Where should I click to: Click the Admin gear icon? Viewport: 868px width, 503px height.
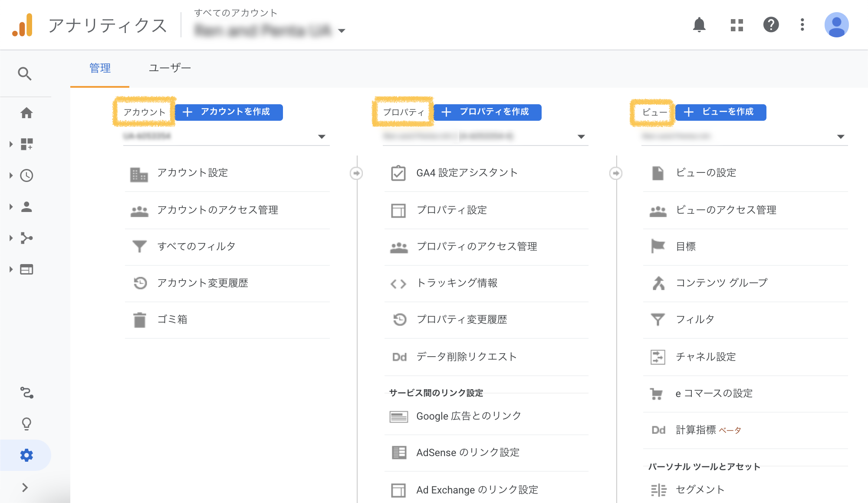(x=26, y=455)
